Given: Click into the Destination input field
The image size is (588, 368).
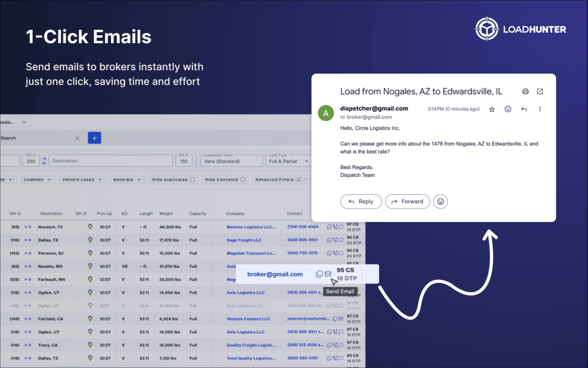Looking at the screenshot, I should click(110, 161).
